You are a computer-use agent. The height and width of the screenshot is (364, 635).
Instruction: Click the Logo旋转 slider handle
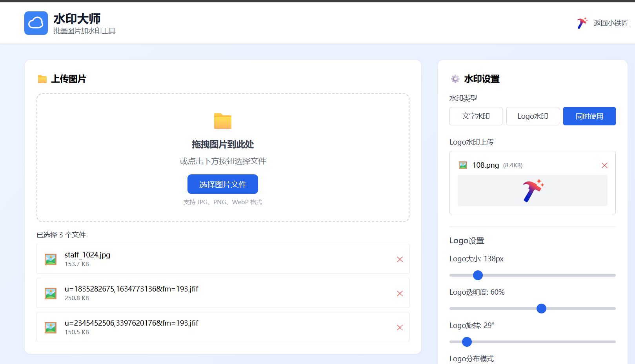467,342
